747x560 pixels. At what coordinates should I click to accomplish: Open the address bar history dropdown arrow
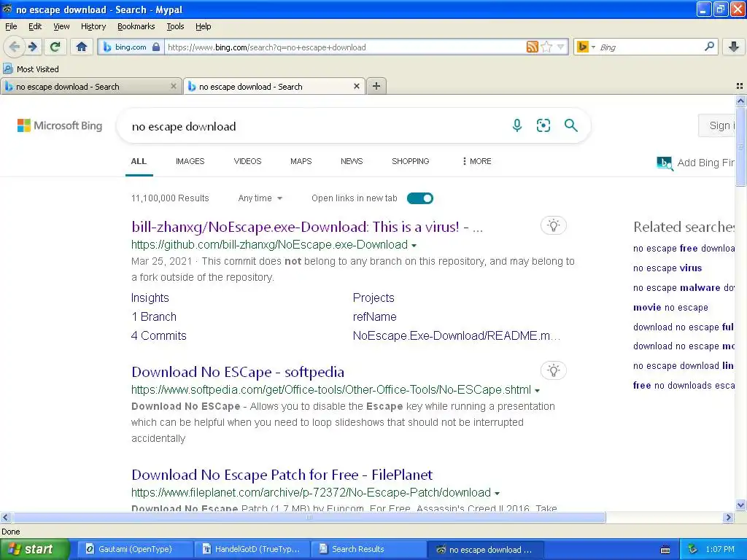point(560,47)
